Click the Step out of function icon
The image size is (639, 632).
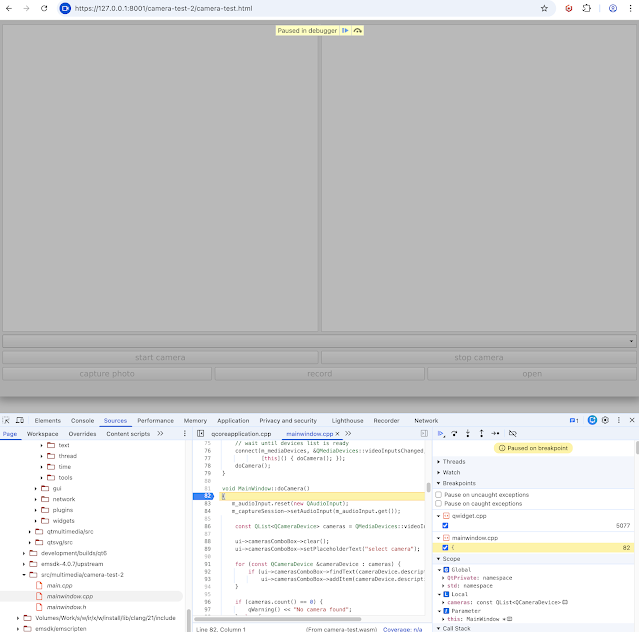pyautogui.click(x=481, y=434)
